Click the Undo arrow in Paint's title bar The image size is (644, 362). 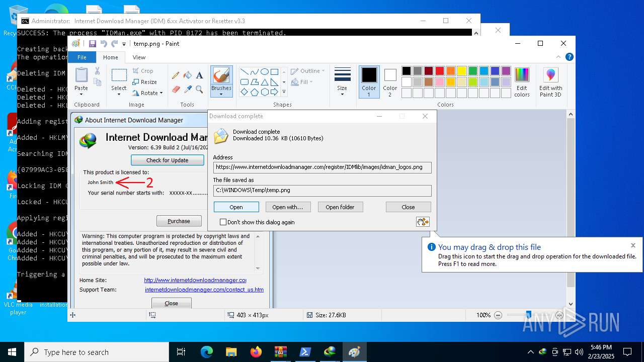coord(104,44)
